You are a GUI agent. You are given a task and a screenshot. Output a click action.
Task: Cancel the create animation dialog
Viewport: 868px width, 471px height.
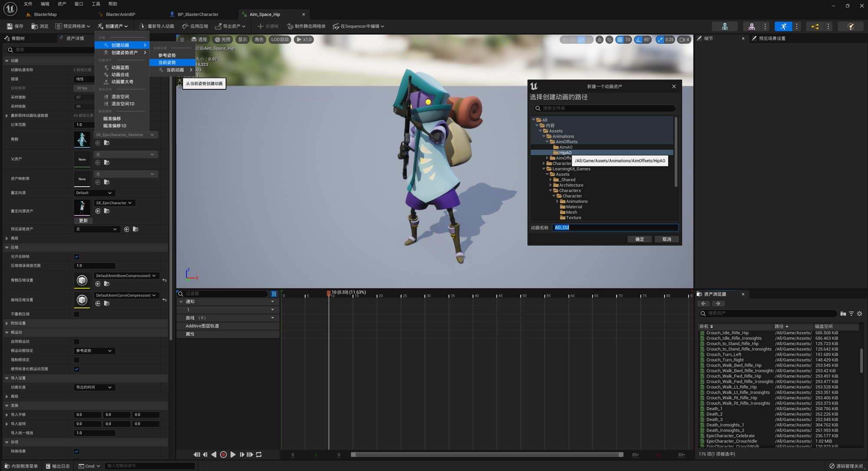(667, 239)
